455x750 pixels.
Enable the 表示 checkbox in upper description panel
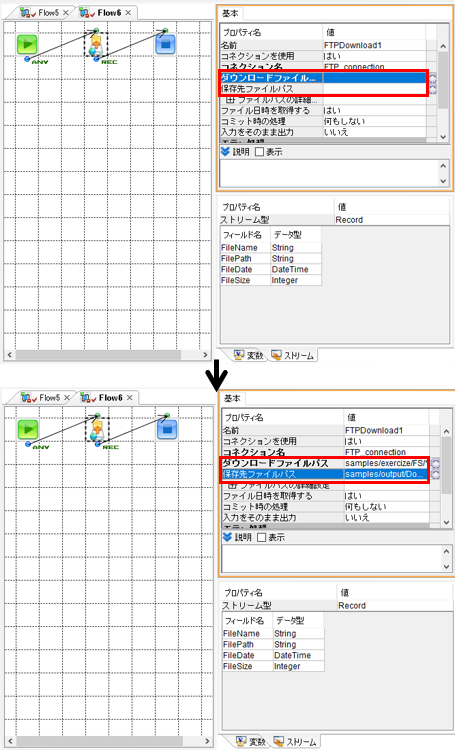tap(260, 152)
